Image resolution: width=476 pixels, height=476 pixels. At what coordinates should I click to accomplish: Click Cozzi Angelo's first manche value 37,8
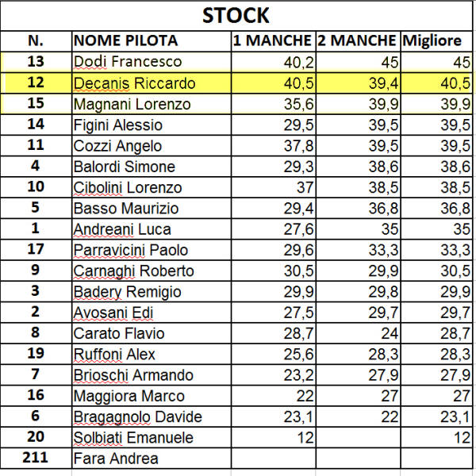(273, 146)
